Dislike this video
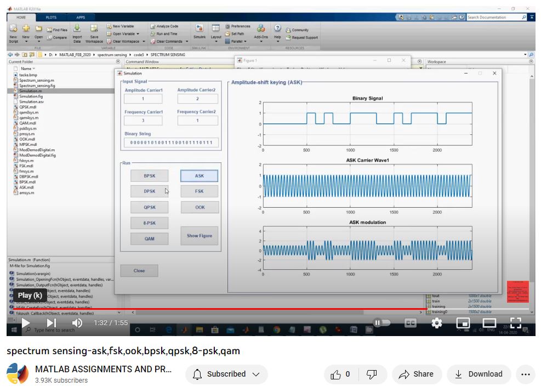Image resolution: width=541 pixels, height=392 pixels. (x=372, y=374)
